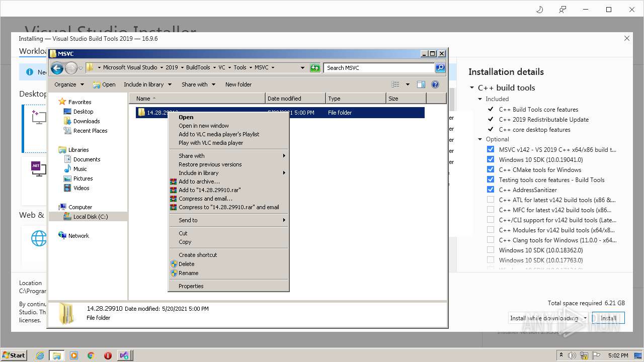
Task: Collapse the C++ build tools section
Action: pos(472,87)
